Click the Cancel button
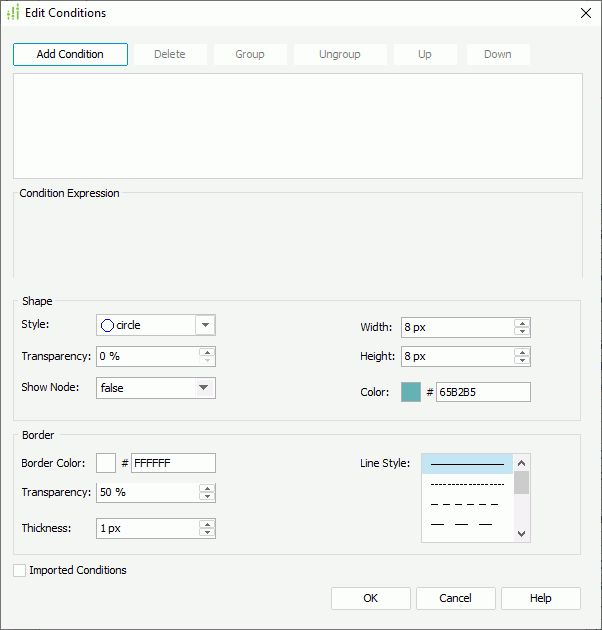Viewport: 602px width, 630px height. pyautogui.click(x=456, y=598)
